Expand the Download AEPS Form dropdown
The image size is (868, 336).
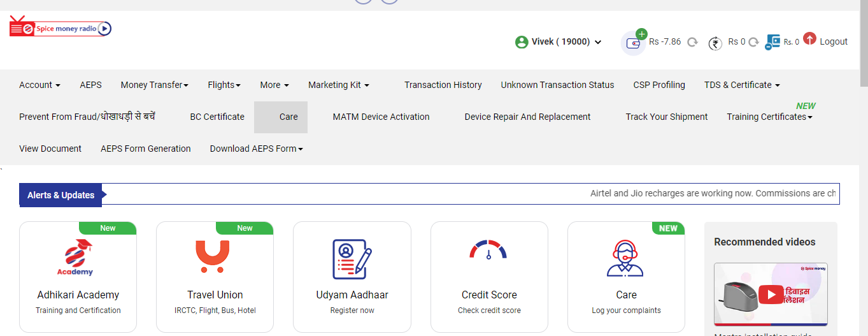(257, 149)
